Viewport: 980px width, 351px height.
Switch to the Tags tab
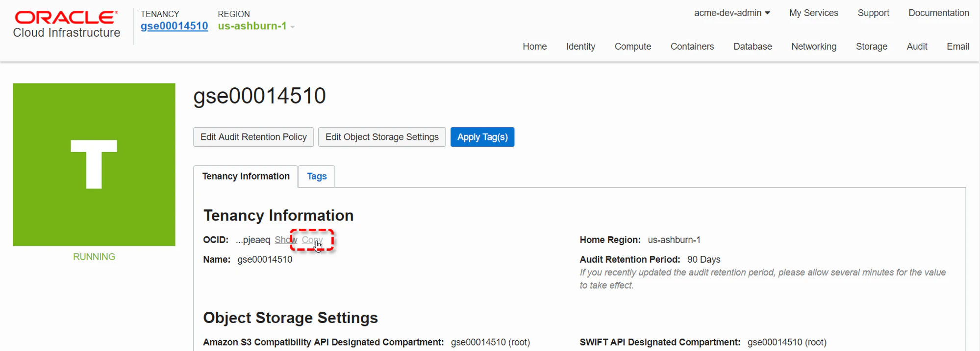[317, 176]
